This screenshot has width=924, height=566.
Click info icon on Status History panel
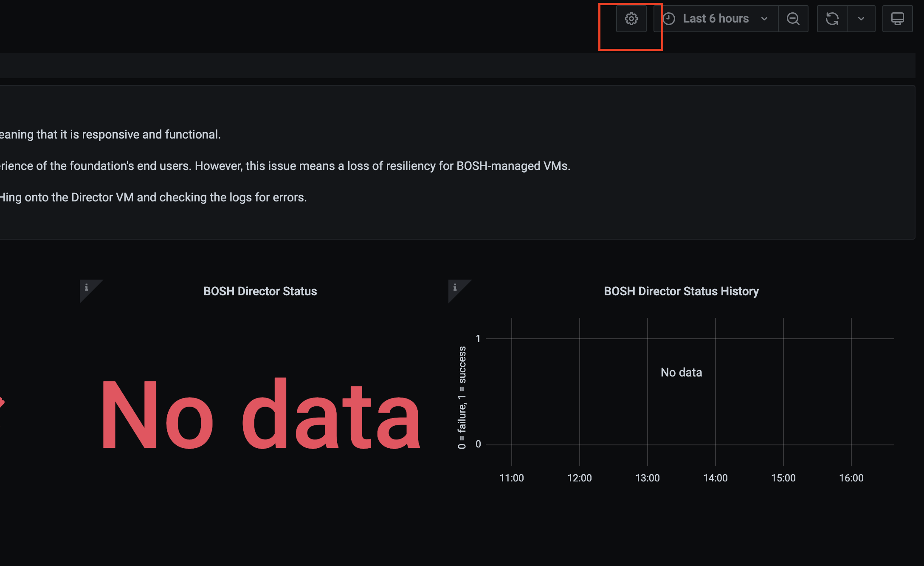[455, 287]
